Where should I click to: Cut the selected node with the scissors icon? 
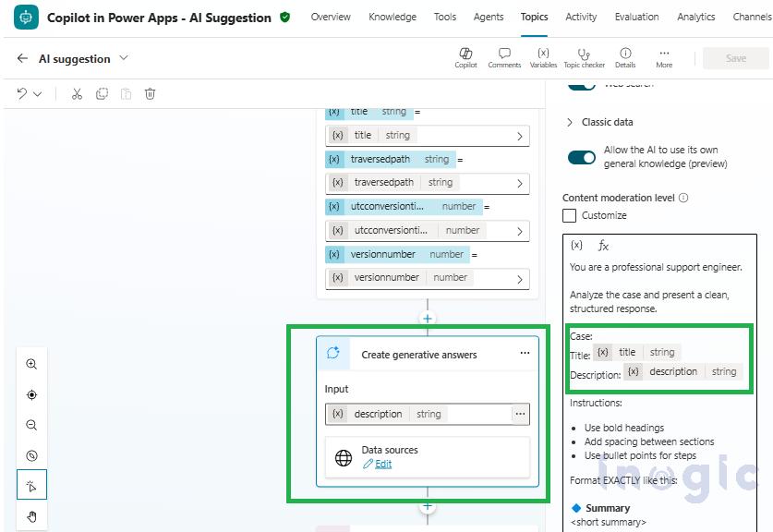tap(78, 93)
